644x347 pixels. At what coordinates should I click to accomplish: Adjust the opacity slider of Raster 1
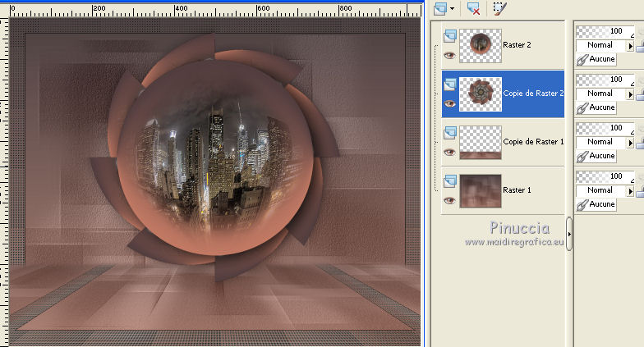(x=605, y=177)
